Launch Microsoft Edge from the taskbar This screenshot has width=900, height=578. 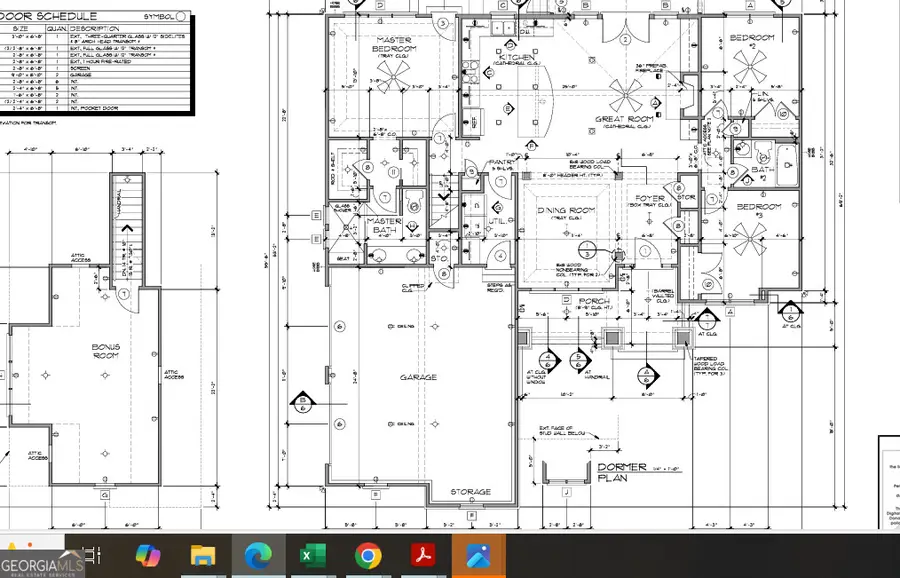pos(258,557)
